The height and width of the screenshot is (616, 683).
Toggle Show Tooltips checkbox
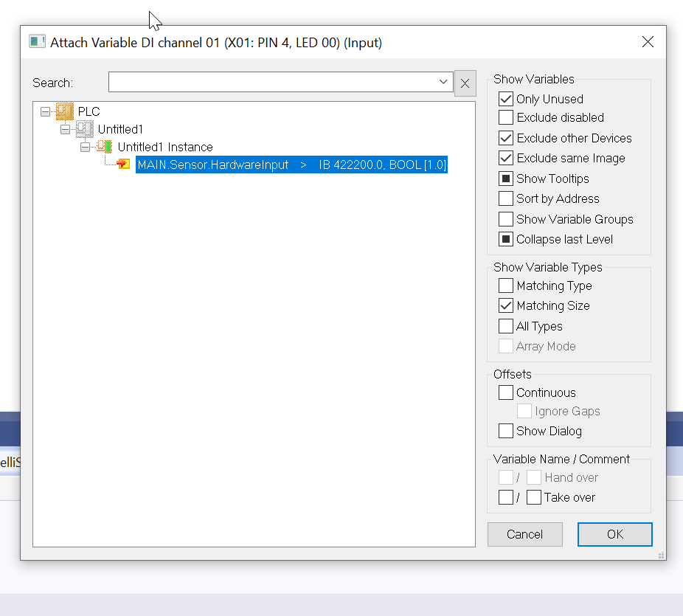[x=506, y=179]
